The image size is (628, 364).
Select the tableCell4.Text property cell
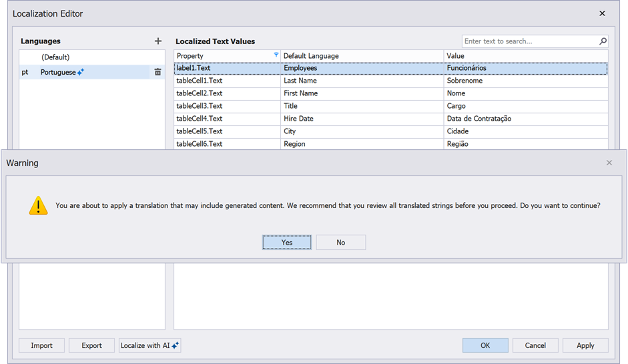point(228,119)
